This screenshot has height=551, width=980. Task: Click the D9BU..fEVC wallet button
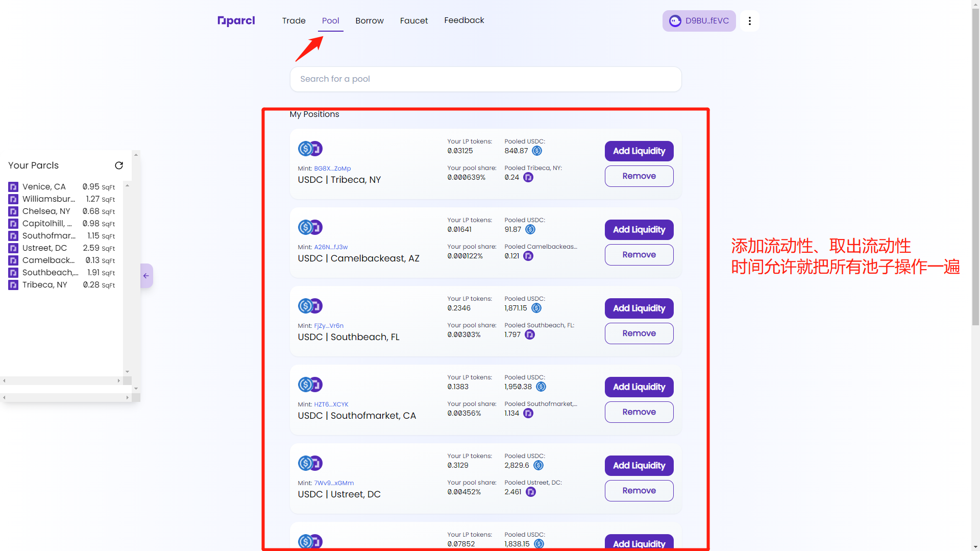699,21
